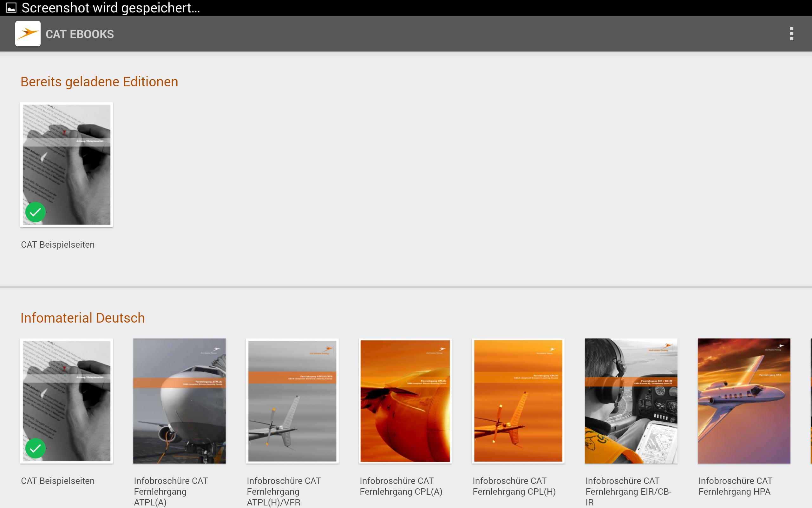Tap 'Infobroschüre CAT Fernlehrgang CPL(H)' label

514,486
